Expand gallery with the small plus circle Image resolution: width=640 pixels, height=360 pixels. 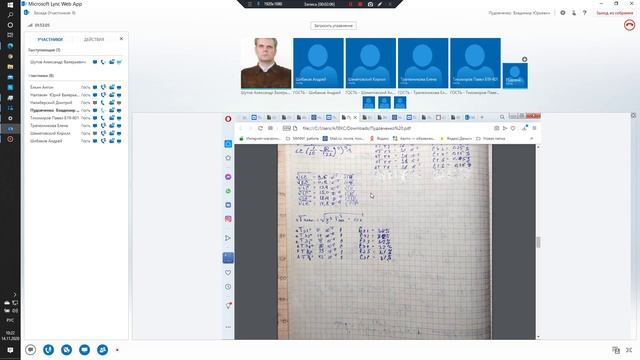pyautogui.click(x=524, y=60)
